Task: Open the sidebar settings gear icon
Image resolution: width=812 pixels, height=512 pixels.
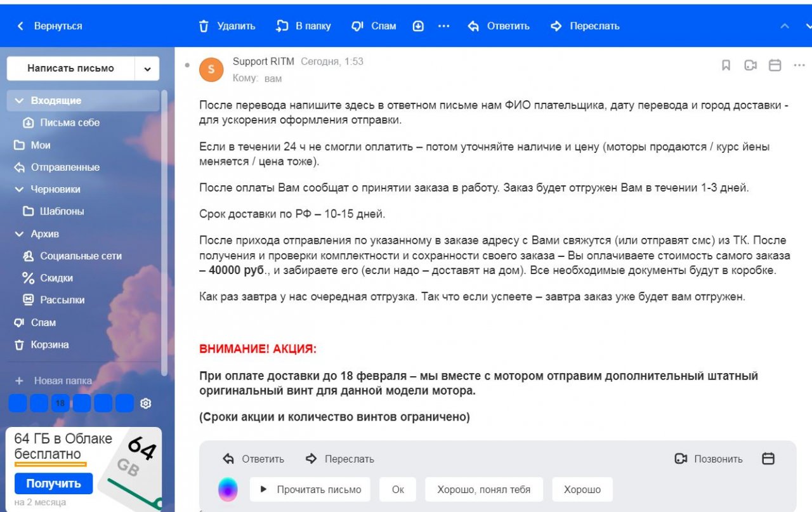Action: point(145,404)
